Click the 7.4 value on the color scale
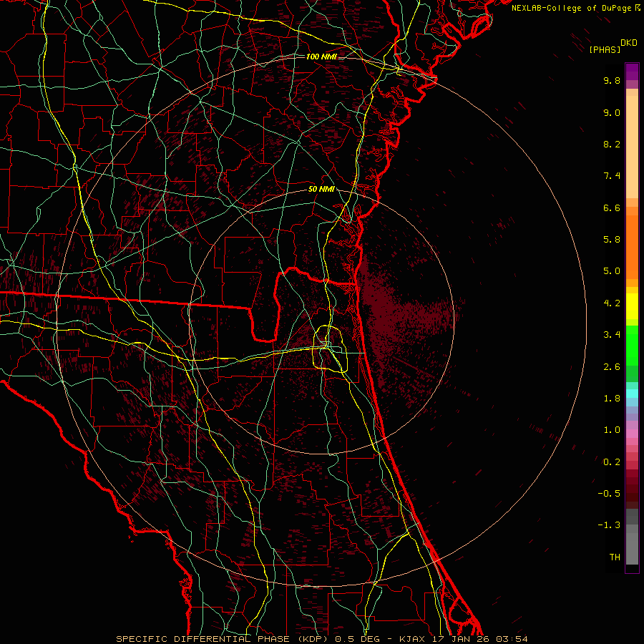The height and width of the screenshot is (644, 644). pyautogui.click(x=612, y=176)
